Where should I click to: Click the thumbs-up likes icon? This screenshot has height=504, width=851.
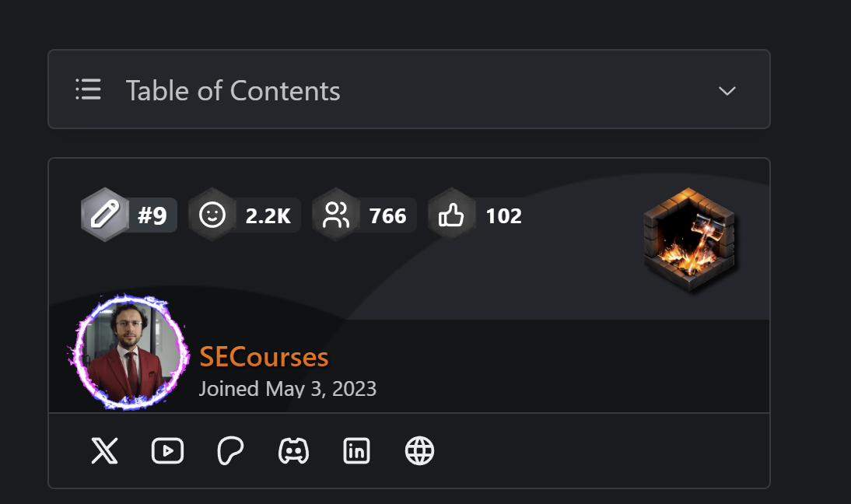click(x=452, y=215)
